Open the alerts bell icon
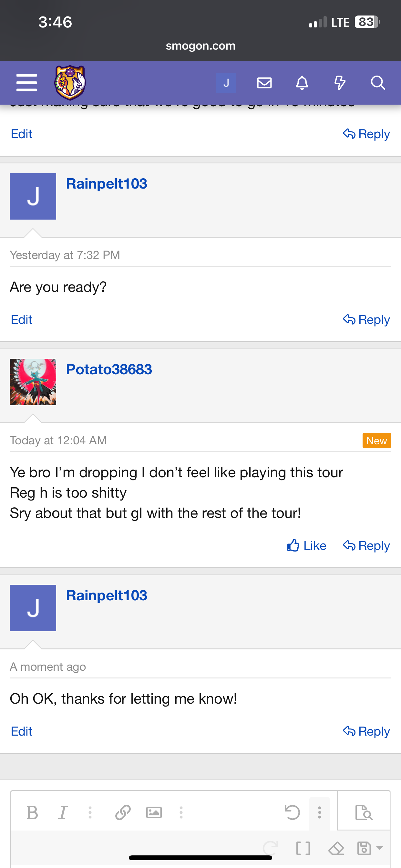The height and width of the screenshot is (868, 401). [302, 83]
